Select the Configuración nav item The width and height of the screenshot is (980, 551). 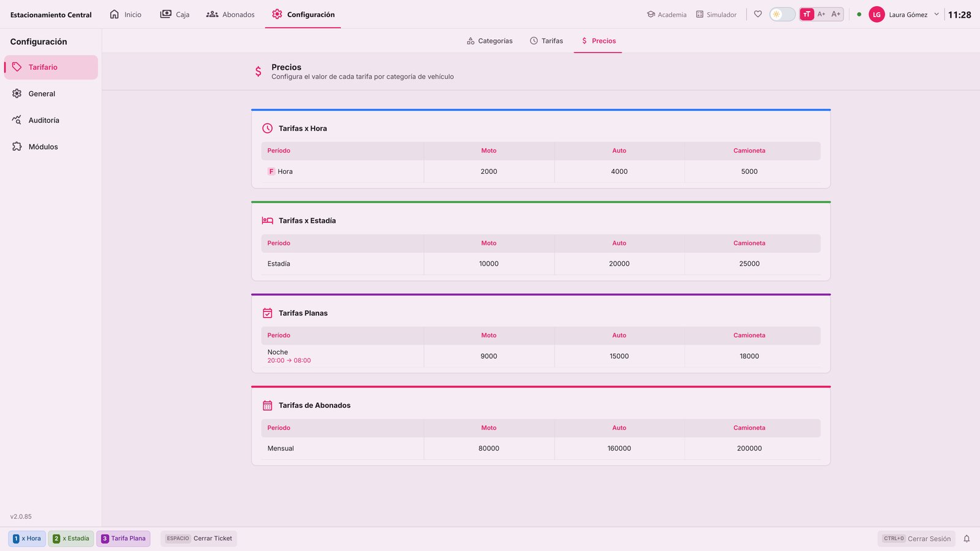point(303,14)
